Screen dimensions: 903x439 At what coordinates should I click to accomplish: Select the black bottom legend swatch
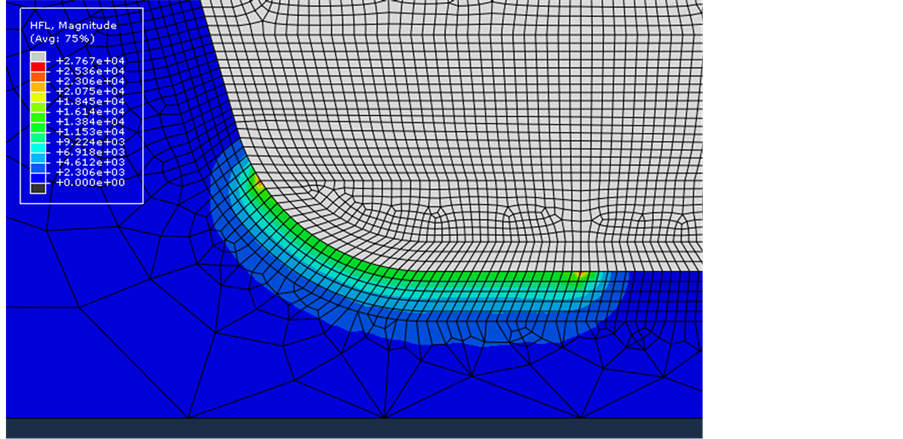(38, 188)
